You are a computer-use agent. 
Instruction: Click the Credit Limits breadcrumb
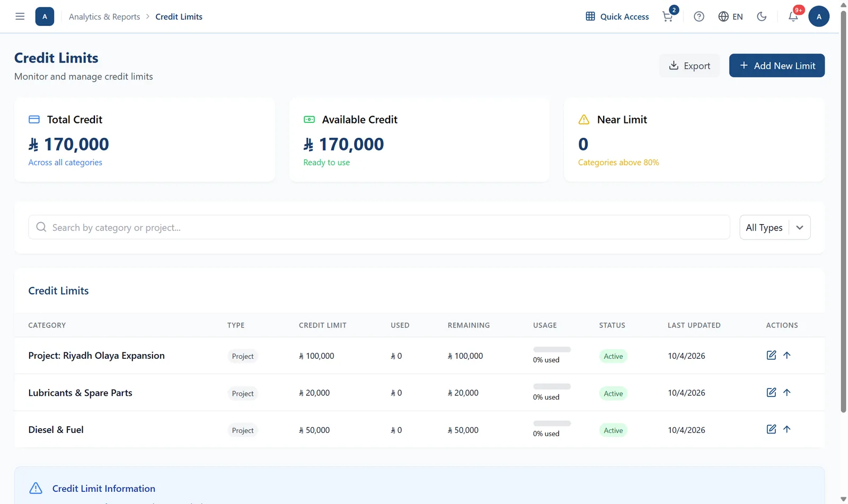tap(179, 16)
